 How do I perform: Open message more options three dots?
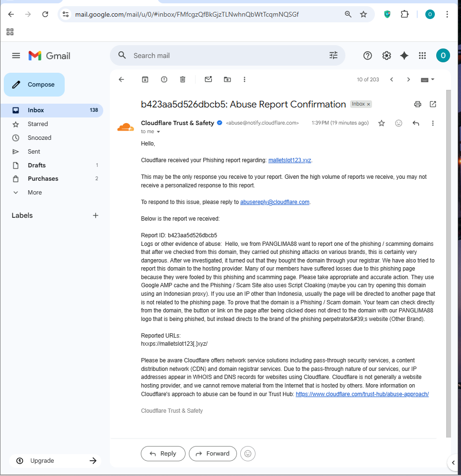[433, 123]
